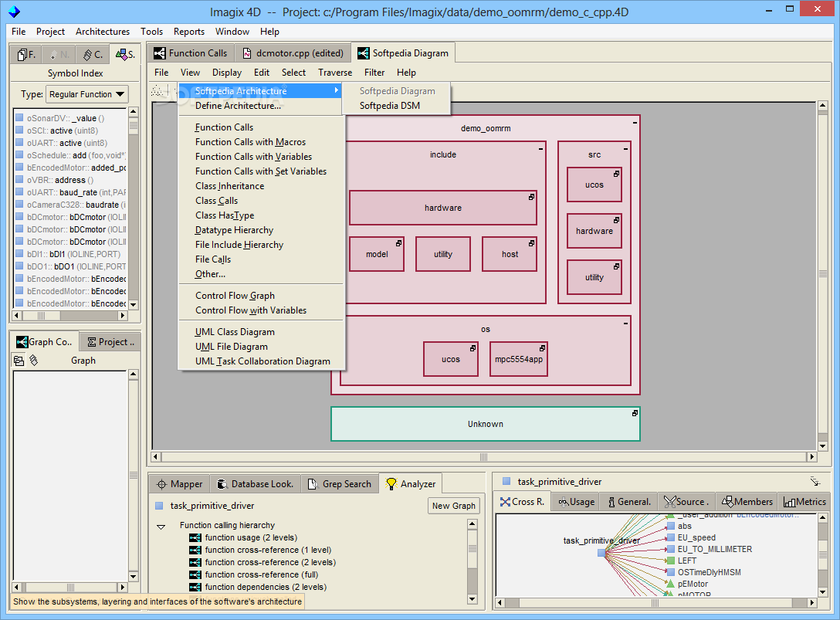Click icon for function cross-reference (1 level)
Image resolution: width=840 pixels, height=620 pixels.
(195, 550)
